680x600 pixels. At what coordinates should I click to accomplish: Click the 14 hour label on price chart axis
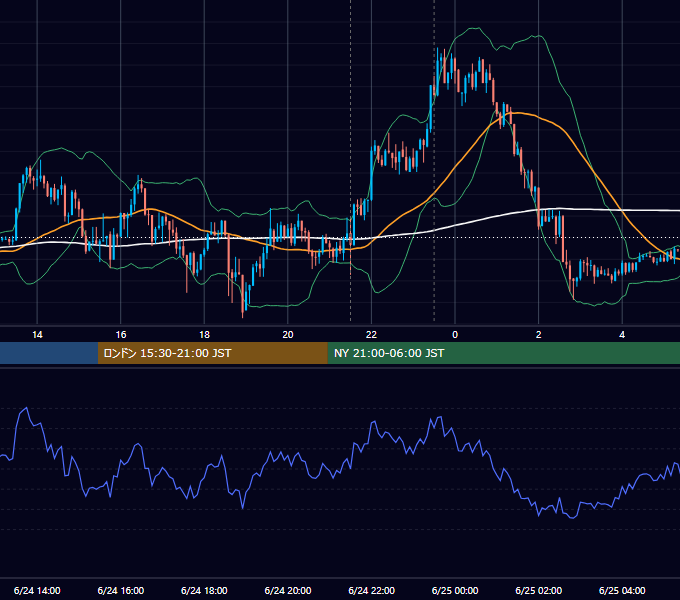(37, 335)
